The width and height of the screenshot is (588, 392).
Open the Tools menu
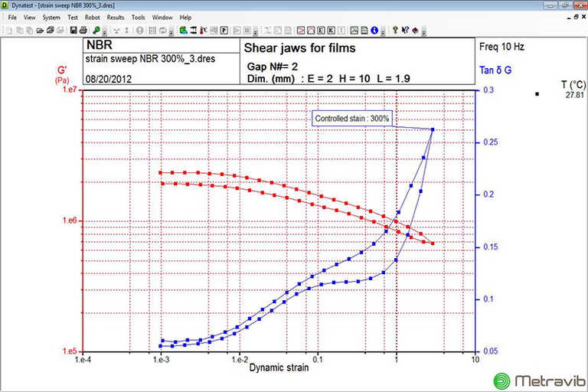[x=138, y=17]
